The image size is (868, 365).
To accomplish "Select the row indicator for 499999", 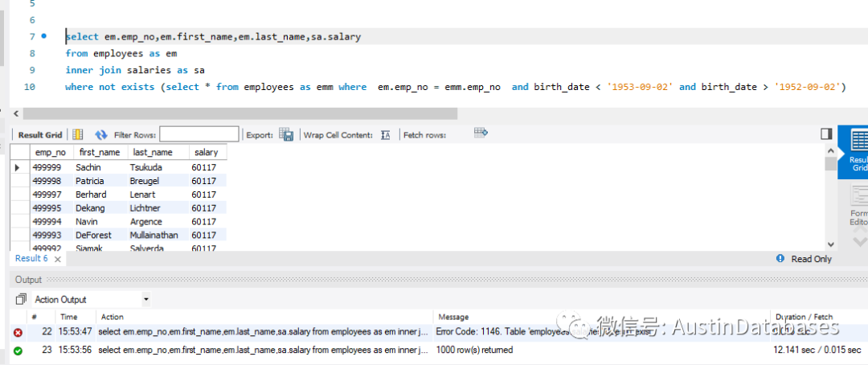I will (18, 167).
